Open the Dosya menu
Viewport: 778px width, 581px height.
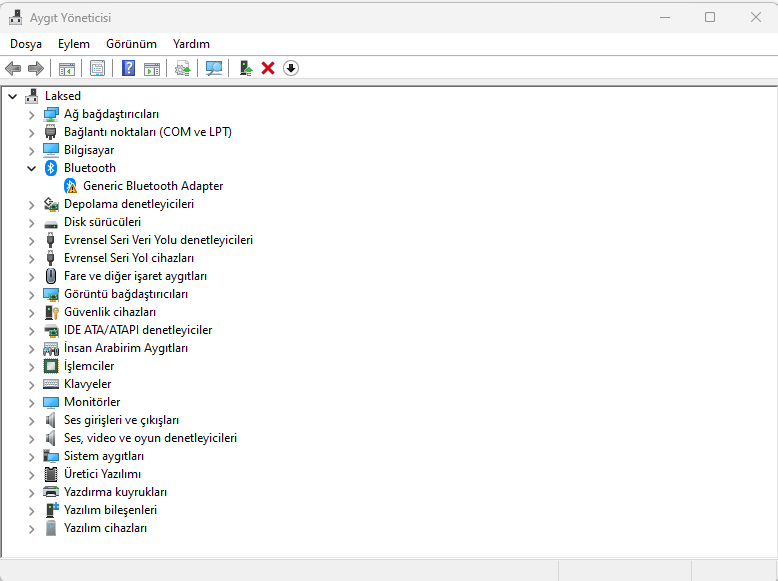[26, 44]
